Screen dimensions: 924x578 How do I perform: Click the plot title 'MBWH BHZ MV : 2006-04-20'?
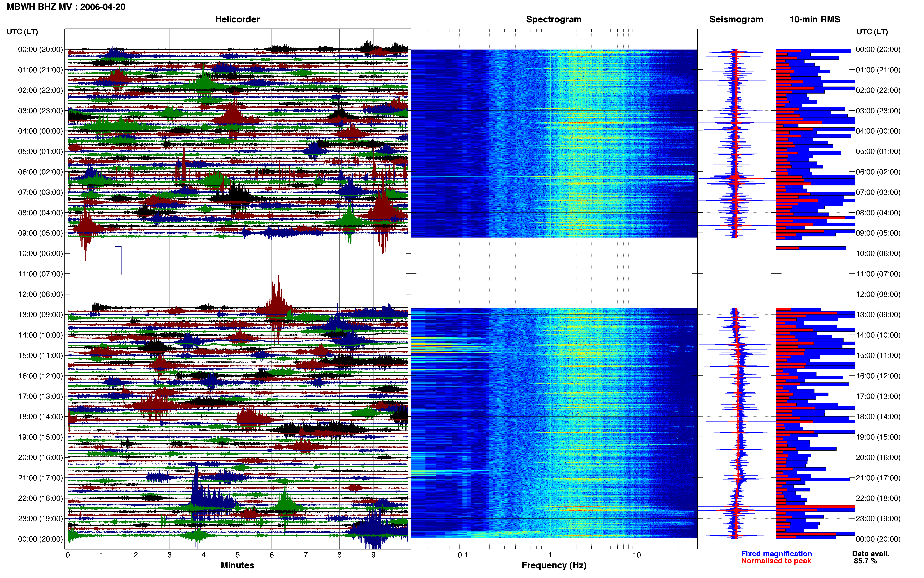coord(66,7)
